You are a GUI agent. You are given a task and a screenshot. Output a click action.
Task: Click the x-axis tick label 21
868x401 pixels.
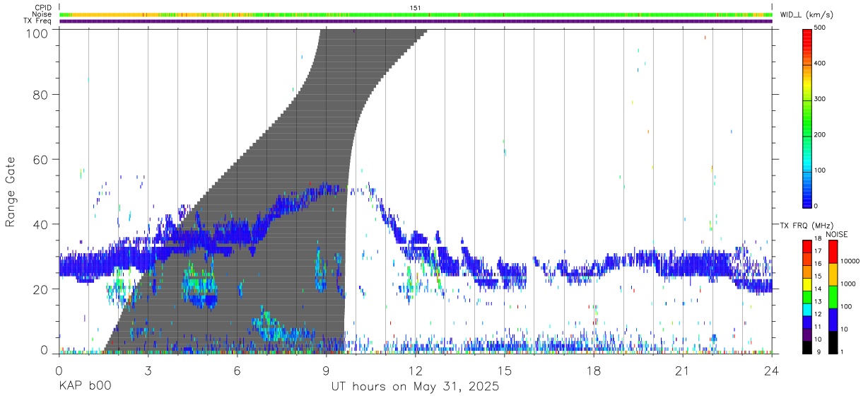[x=683, y=370]
